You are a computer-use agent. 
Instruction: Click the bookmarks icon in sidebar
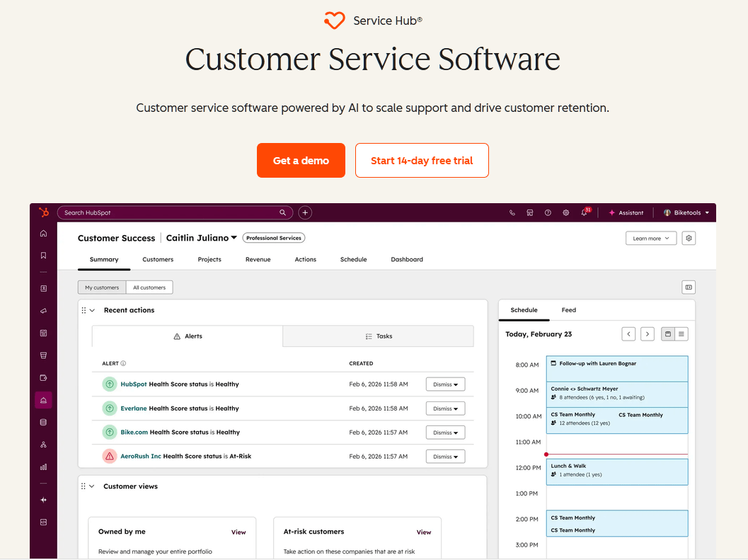click(x=43, y=256)
